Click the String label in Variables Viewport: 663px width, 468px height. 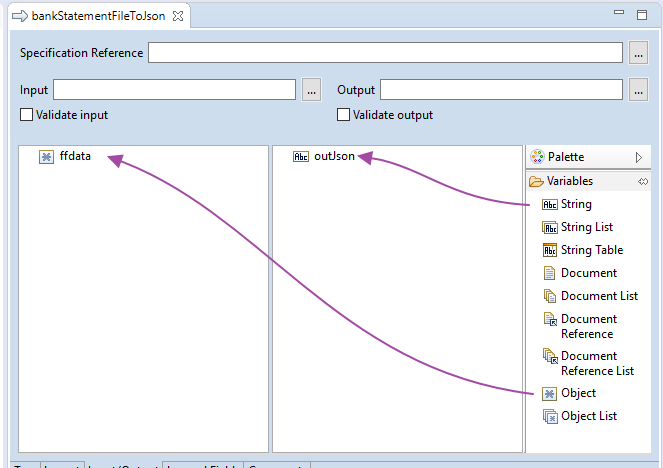click(x=576, y=204)
